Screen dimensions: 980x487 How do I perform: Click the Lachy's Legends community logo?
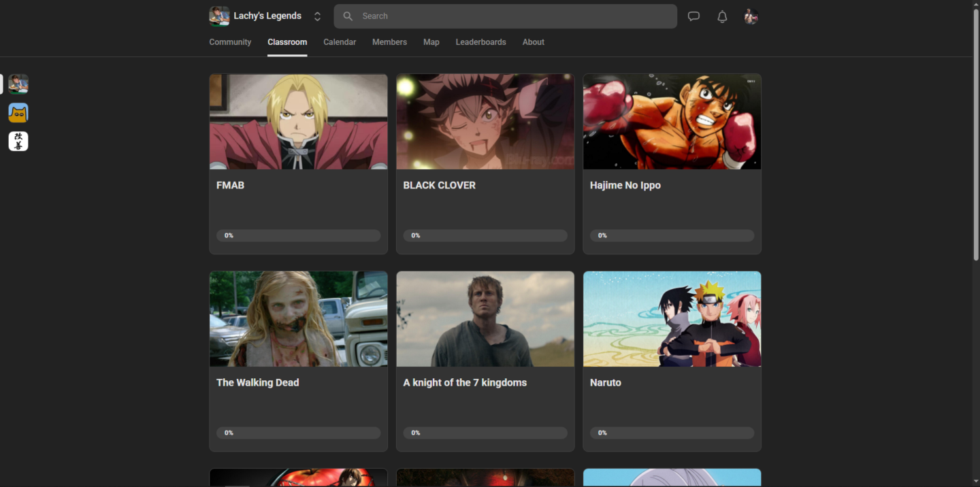pyautogui.click(x=219, y=16)
